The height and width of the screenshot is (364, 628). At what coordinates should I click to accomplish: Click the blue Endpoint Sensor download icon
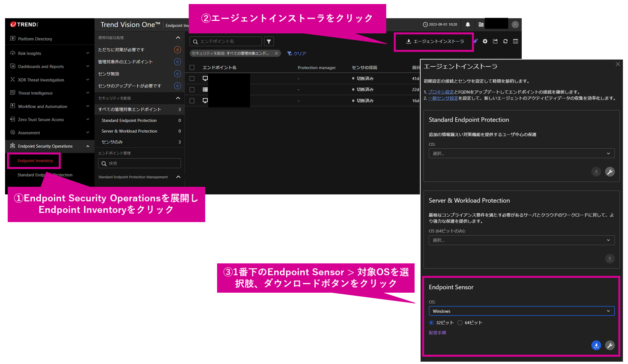pos(596,345)
